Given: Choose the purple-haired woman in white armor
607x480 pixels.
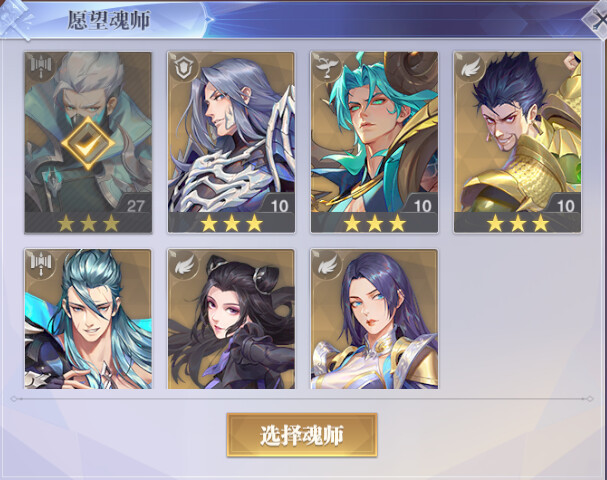Looking at the screenshot, I should click(x=374, y=319).
